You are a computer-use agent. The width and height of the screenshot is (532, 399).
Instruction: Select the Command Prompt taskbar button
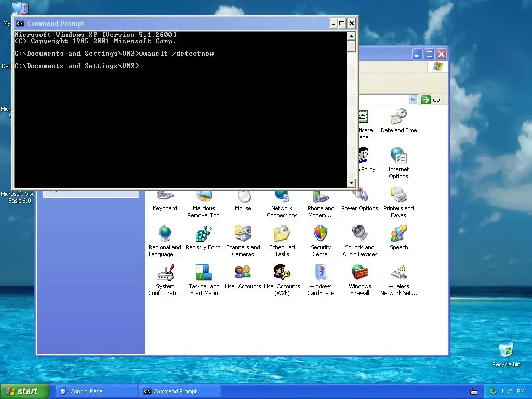pos(180,391)
